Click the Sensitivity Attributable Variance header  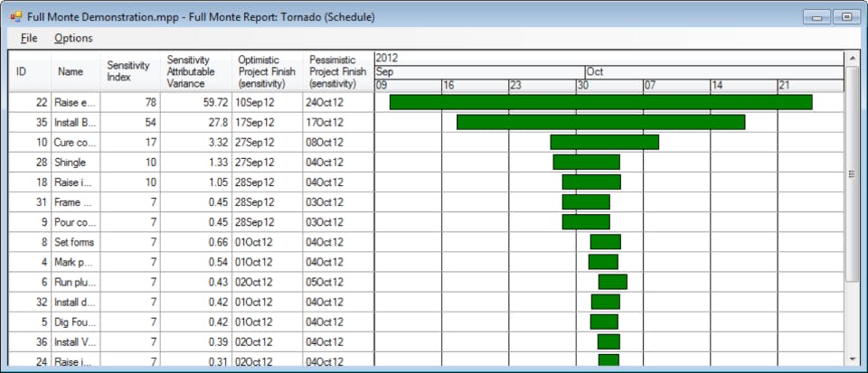pyautogui.click(x=196, y=71)
